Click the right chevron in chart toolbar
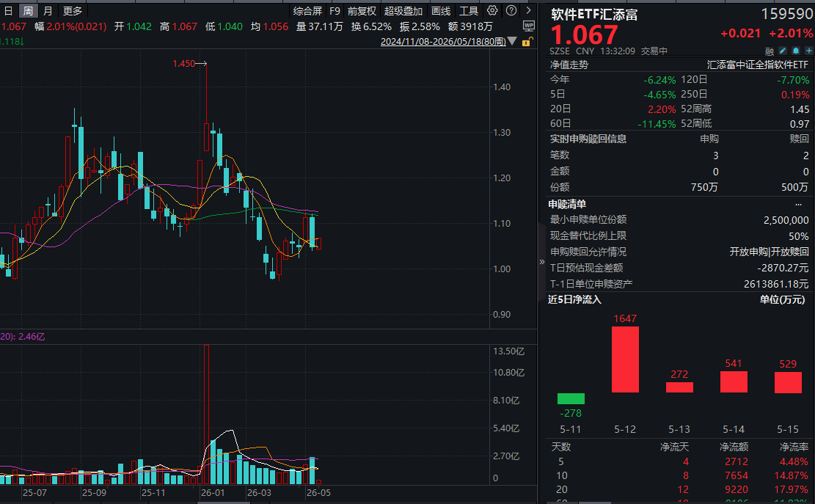This screenshot has height=504, width=815. click(529, 10)
